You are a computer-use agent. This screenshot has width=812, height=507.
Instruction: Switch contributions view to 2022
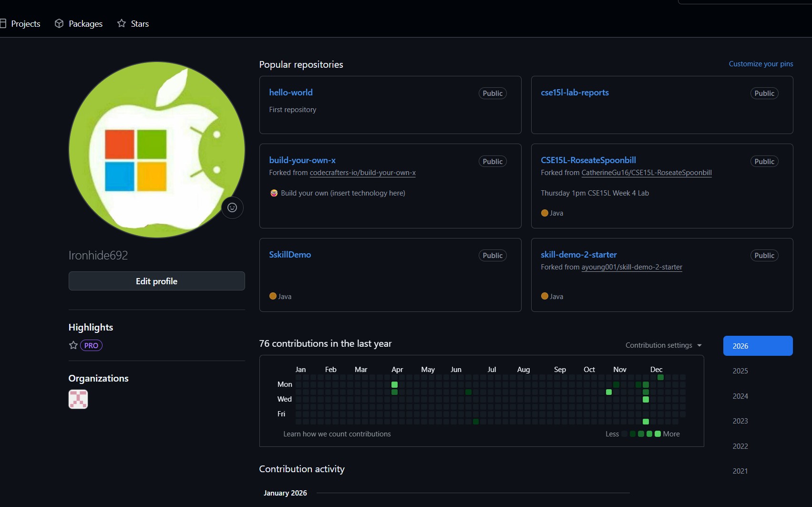(740, 446)
